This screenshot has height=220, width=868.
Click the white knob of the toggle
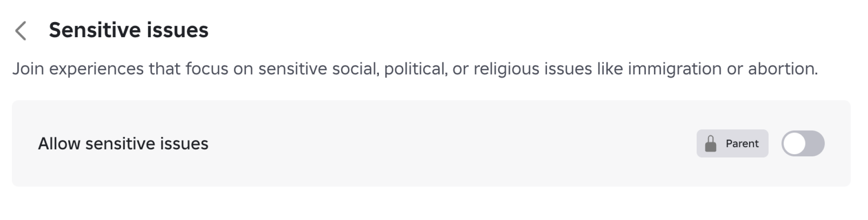point(795,144)
